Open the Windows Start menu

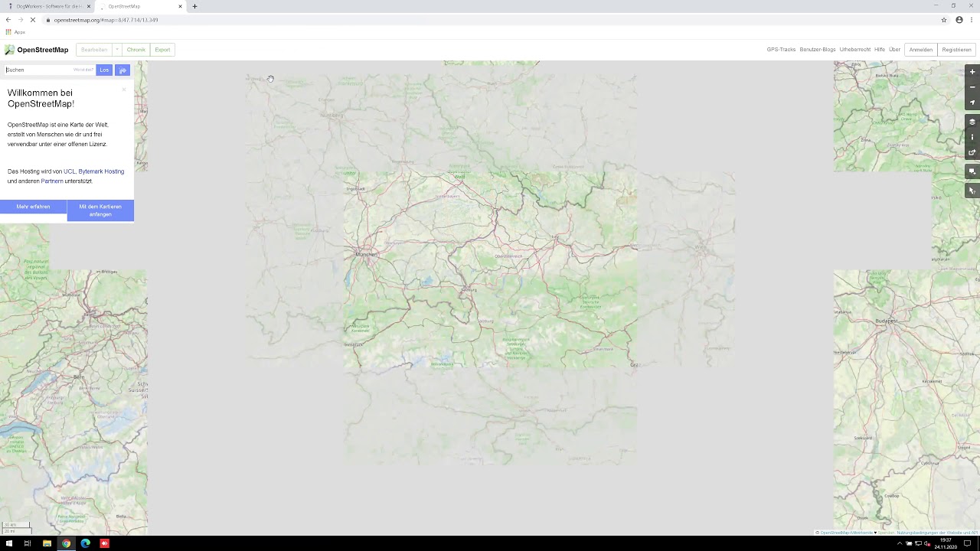coord(9,543)
